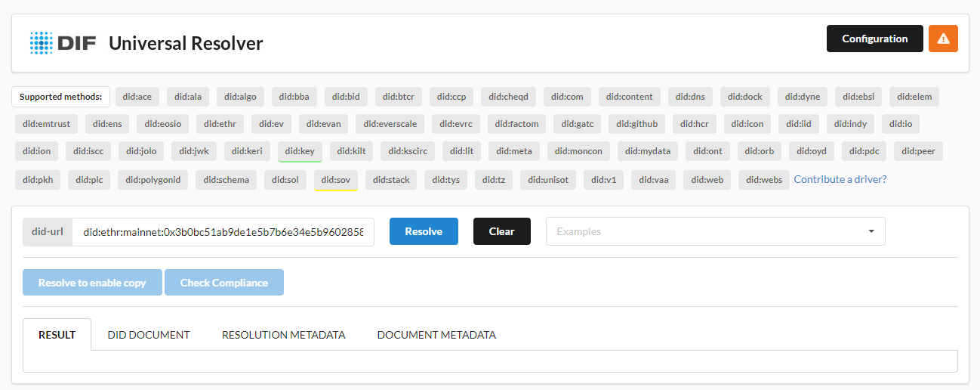Click the did:sol method tag

coord(285,180)
